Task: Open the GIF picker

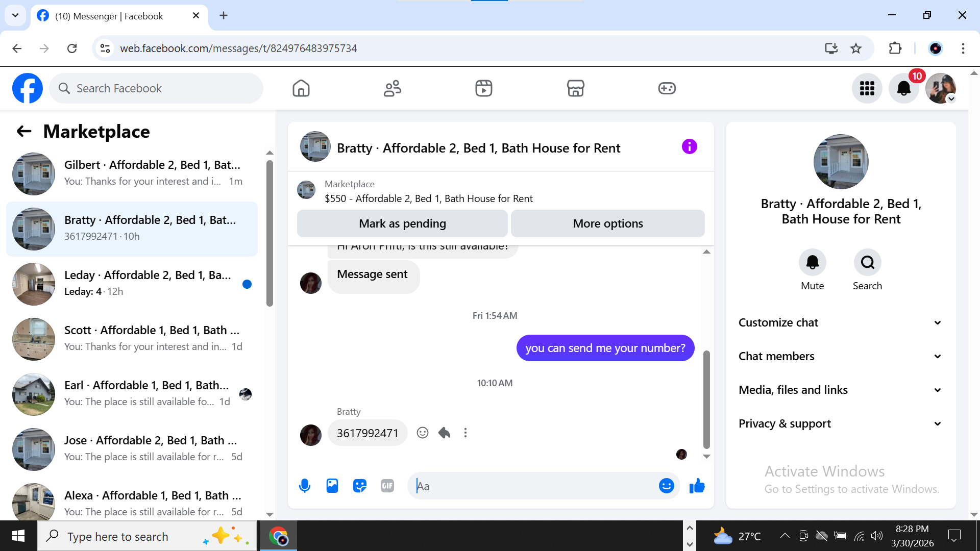Action: pyautogui.click(x=387, y=486)
